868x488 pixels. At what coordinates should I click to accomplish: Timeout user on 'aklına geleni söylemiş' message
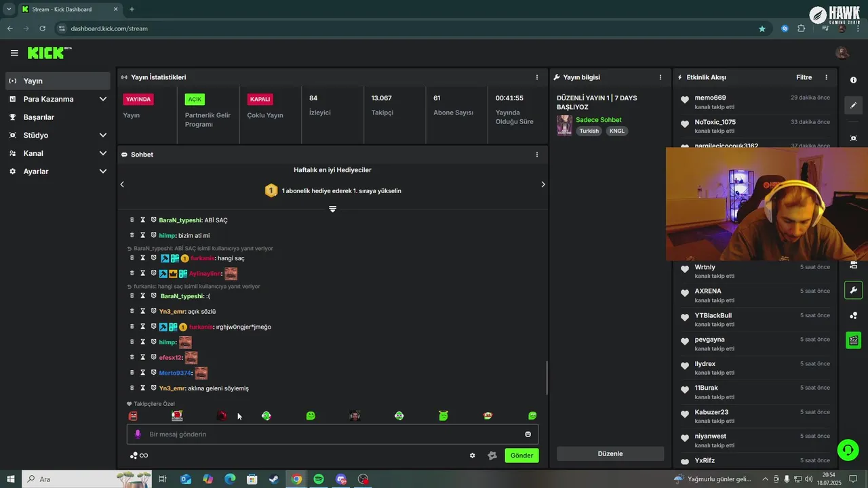[143, 388]
